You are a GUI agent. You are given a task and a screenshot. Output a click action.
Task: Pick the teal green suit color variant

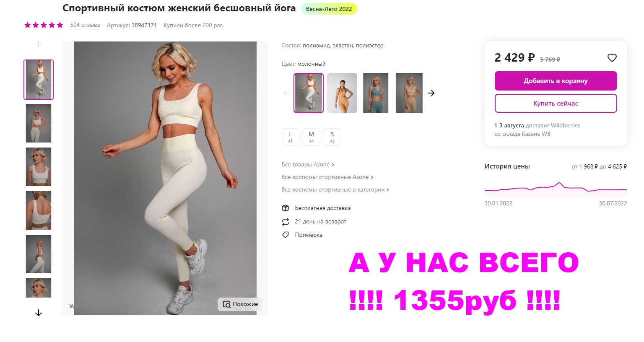[x=376, y=93]
